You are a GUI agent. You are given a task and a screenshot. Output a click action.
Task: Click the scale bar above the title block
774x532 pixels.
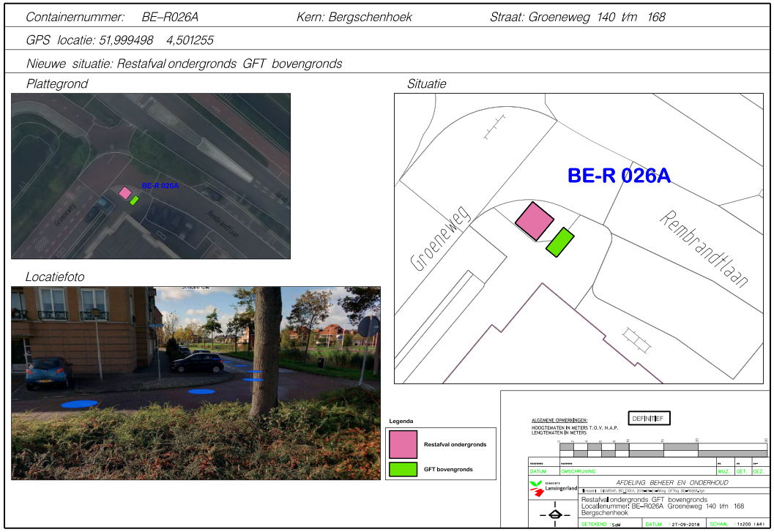[662, 449]
